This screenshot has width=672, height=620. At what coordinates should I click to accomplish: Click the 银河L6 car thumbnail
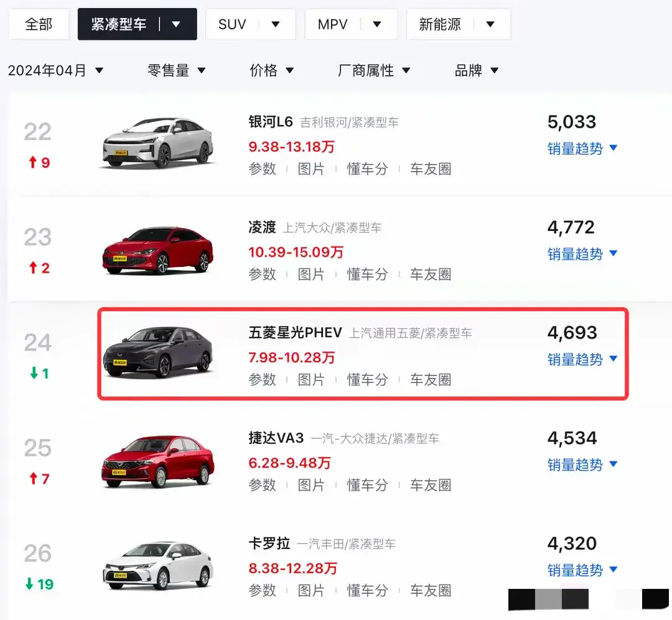(158, 143)
